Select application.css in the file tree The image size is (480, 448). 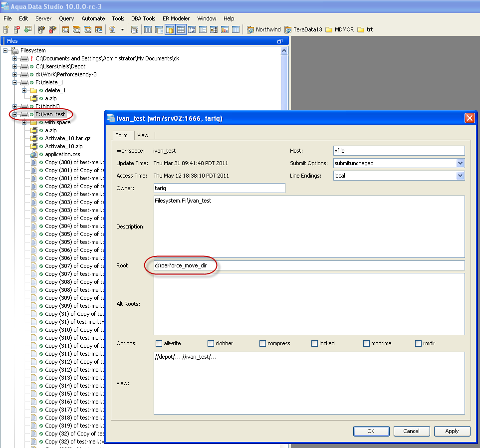(62, 154)
